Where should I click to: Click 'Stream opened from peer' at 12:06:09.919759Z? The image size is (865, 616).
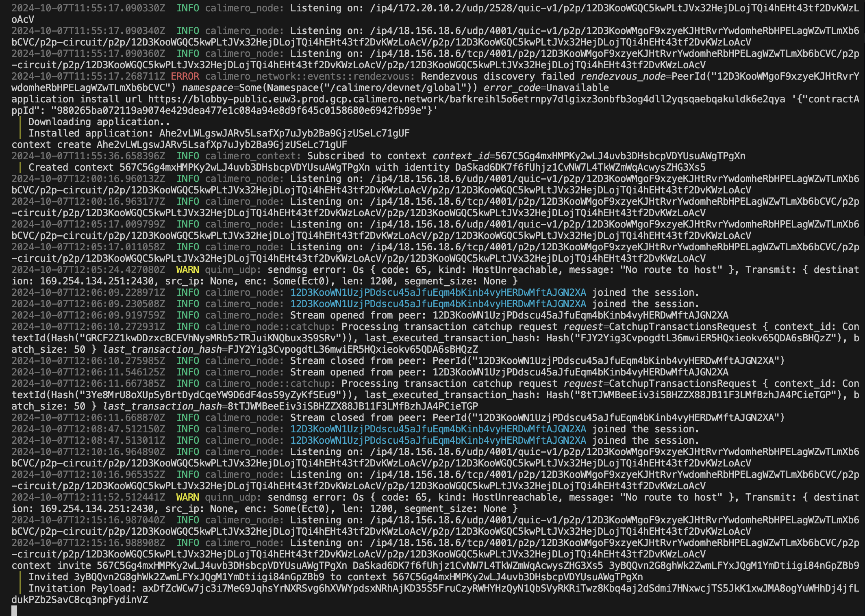(x=359, y=315)
